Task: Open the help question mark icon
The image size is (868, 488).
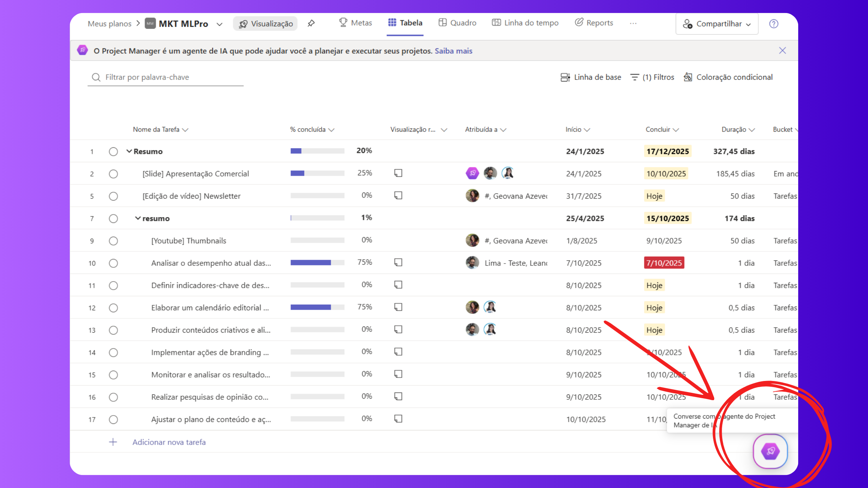Action: [774, 24]
